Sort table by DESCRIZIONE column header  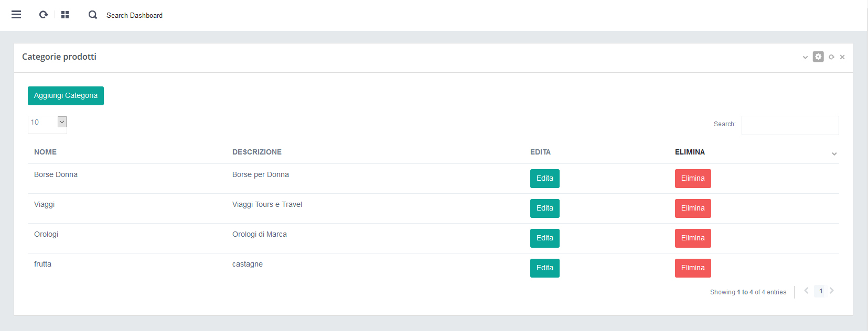click(x=257, y=152)
